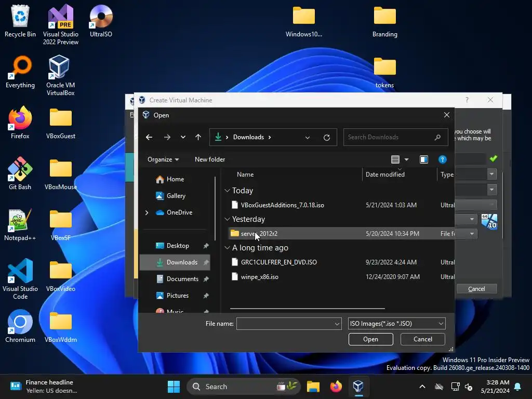Open the Finance headline news widget
532x399 pixels.
44,387
